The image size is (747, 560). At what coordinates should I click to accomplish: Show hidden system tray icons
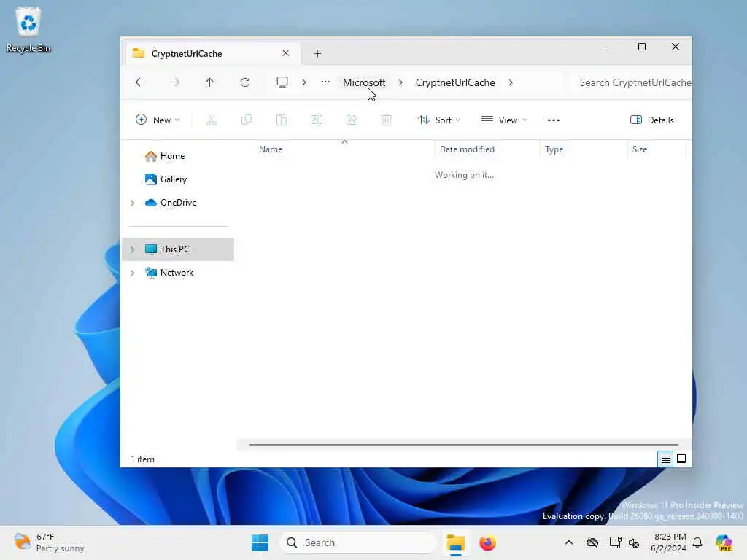click(x=569, y=542)
